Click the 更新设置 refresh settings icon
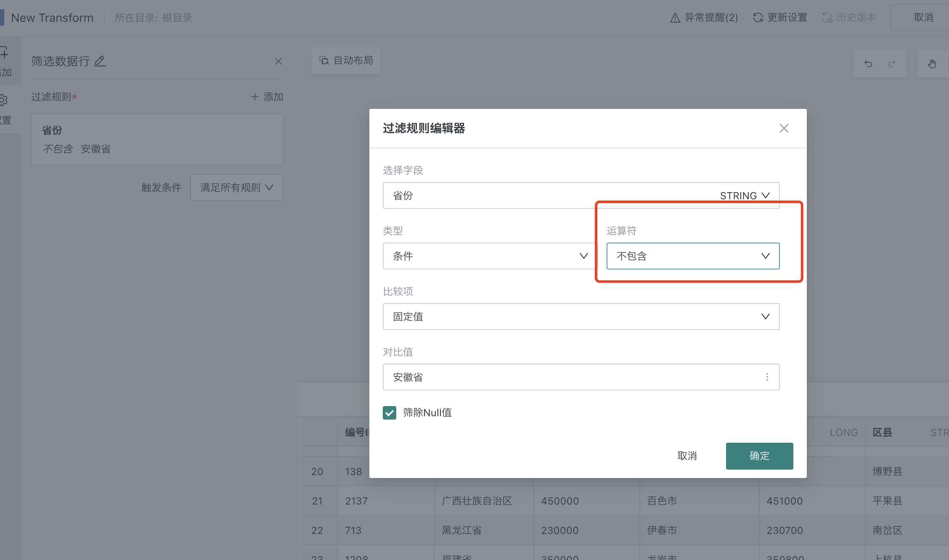The image size is (949, 560). [758, 18]
